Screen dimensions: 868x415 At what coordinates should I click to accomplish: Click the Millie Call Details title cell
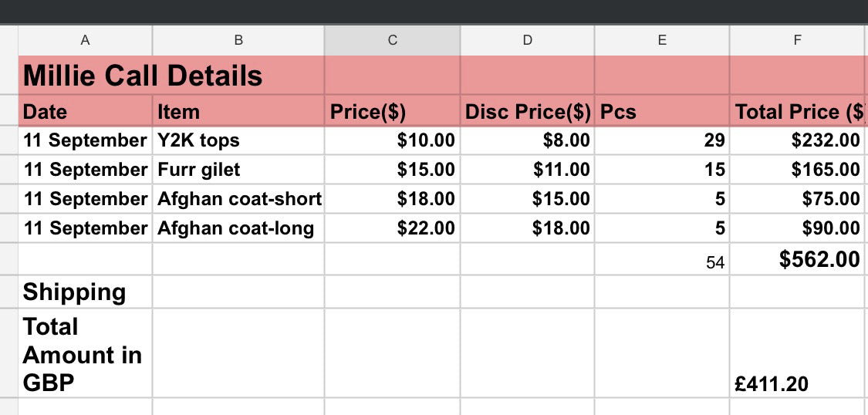171,76
